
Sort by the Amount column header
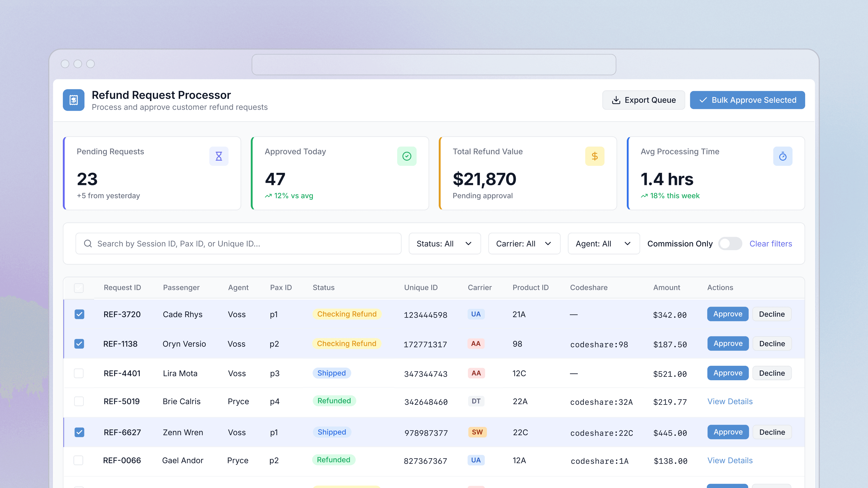[667, 288]
